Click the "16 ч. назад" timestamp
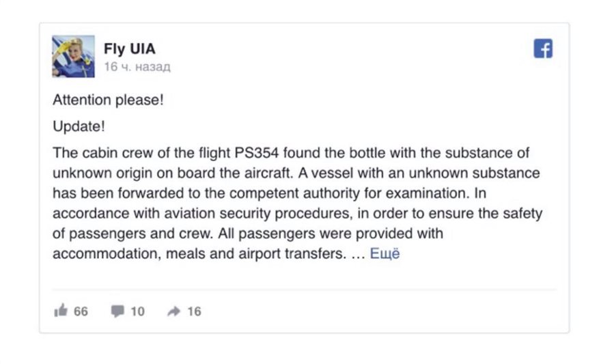This screenshot has width=601, height=364. click(x=137, y=67)
